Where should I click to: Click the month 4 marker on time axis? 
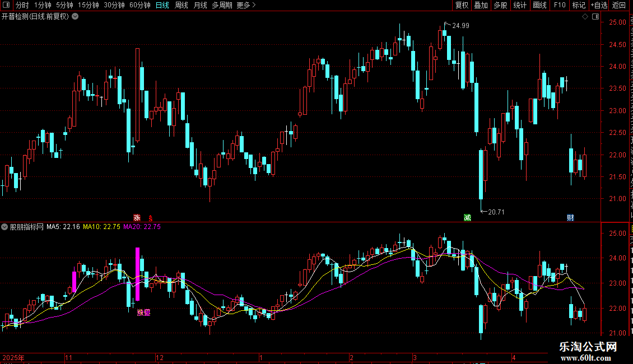(x=514, y=357)
